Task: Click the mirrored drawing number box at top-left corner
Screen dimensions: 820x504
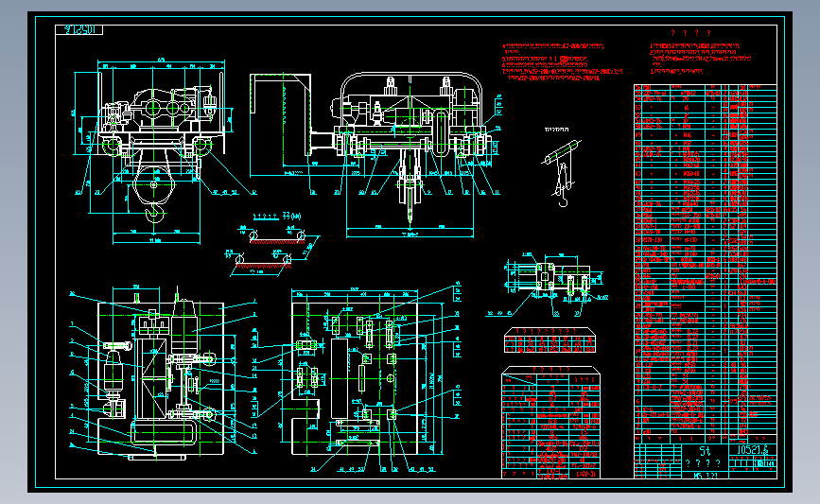Action: pos(79,30)
